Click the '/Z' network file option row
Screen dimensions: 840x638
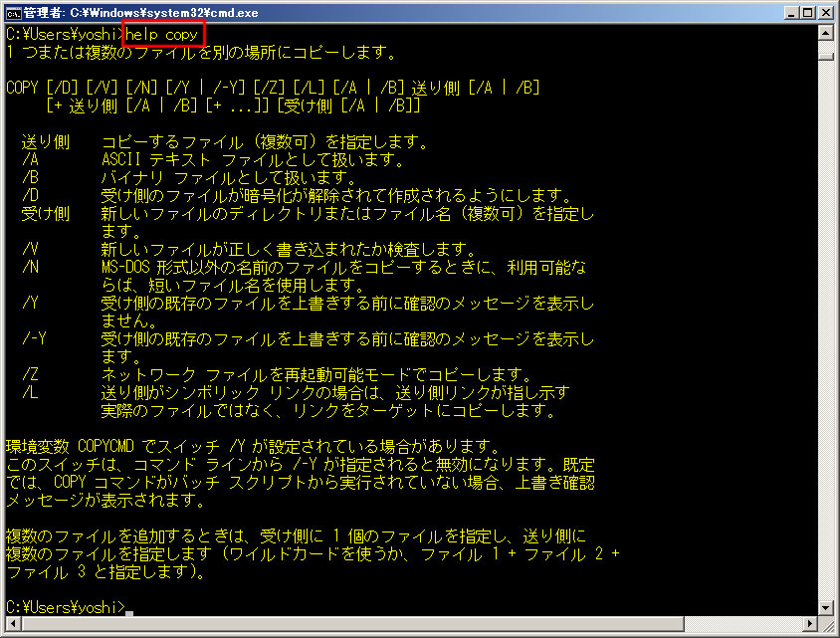click(277, 374)
